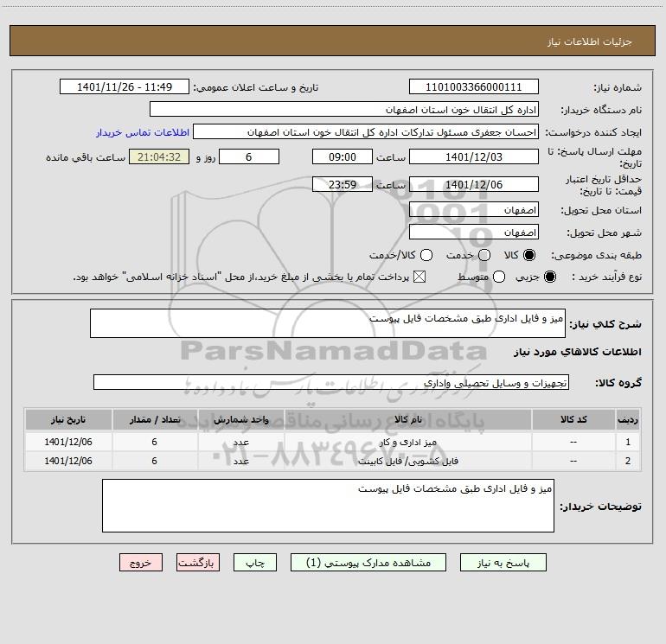This screenshot has width=666, height=644.
Task: Click the استان محل تحویل field
Action: 474,210
